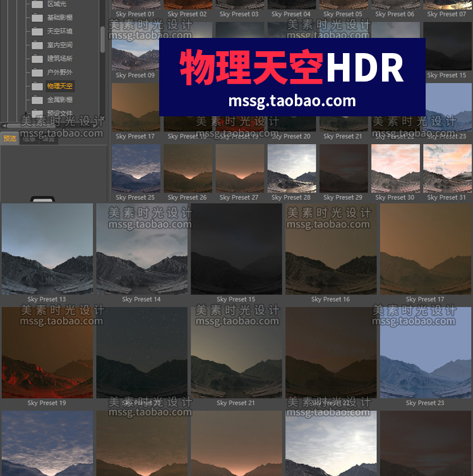Click the 金属影棚 folder icon
This screenshot has height=476, width=473.
(x=37, y=100)
